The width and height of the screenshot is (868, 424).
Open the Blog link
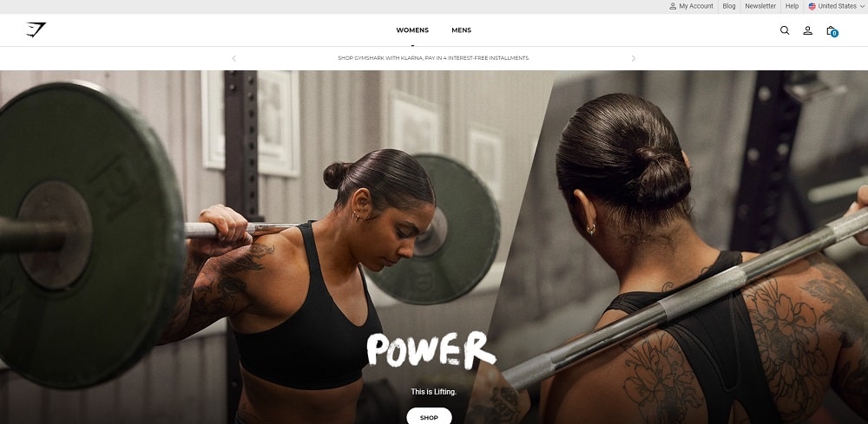pos(729,6)
